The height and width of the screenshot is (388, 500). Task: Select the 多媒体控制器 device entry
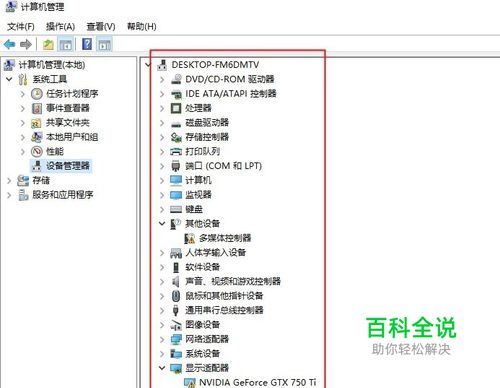pyautogui.click(x=225, y=238)
